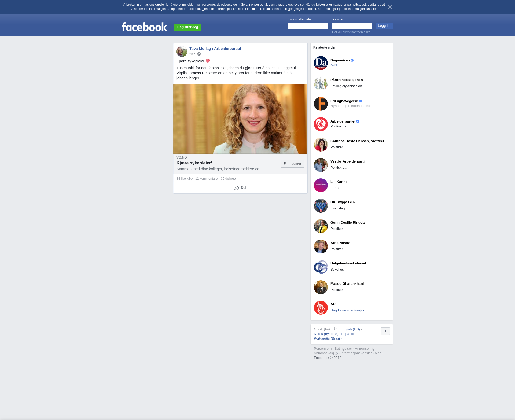Screen dimensions: 515x420
Task: Click Har du glemt kontoen din link
Action: (351, 32)
